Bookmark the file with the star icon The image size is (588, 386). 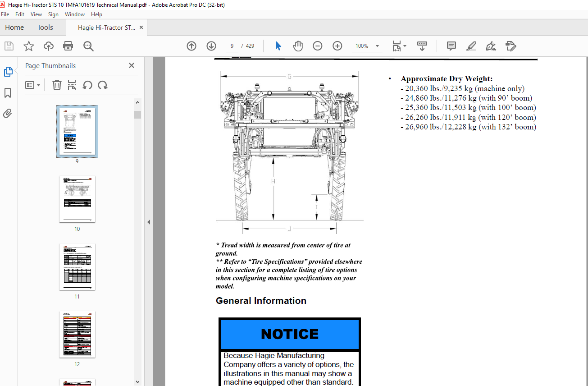(x=28, y=46)
